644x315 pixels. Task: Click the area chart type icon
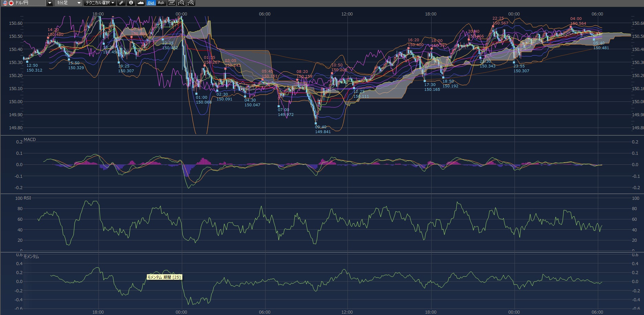tap(141, 3)
